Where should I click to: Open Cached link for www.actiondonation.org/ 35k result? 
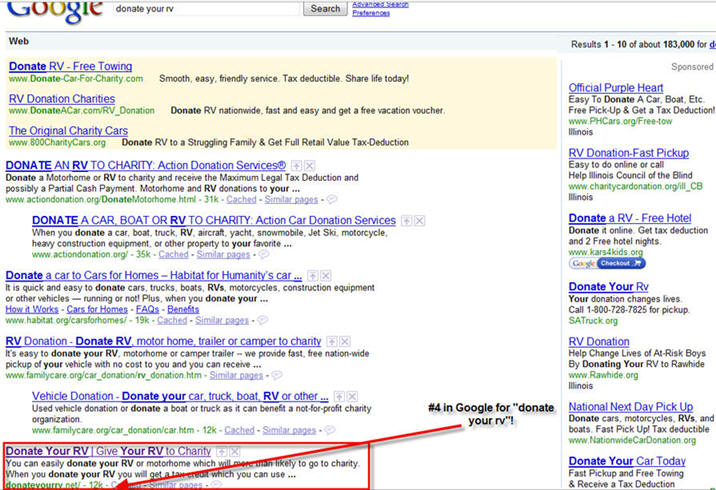pos(173,254)
